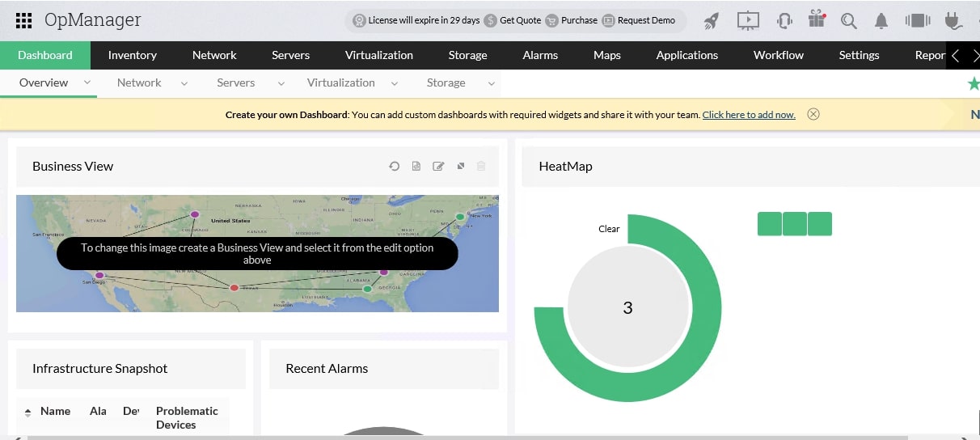The width and height of the screenshot is (980, 440).
Task: Expand the Business View widget to fullscreen
Action: pos(460,166)
